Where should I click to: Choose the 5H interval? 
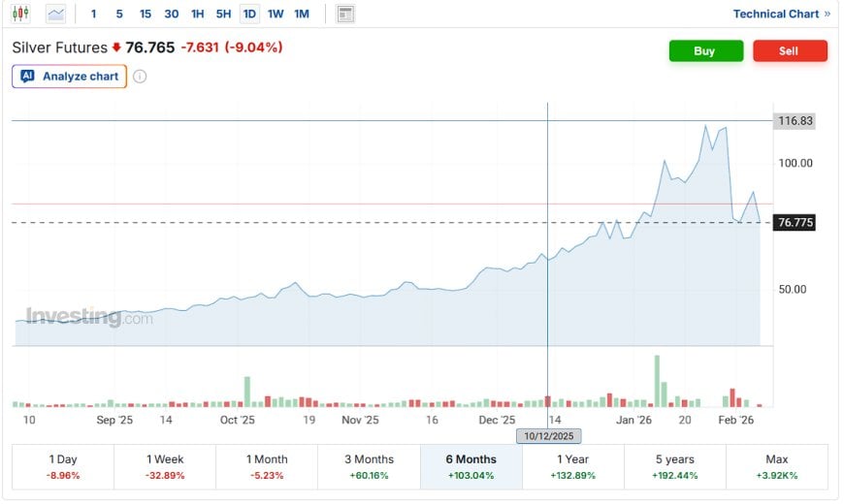pyautogui.click(x=223, y=14)
